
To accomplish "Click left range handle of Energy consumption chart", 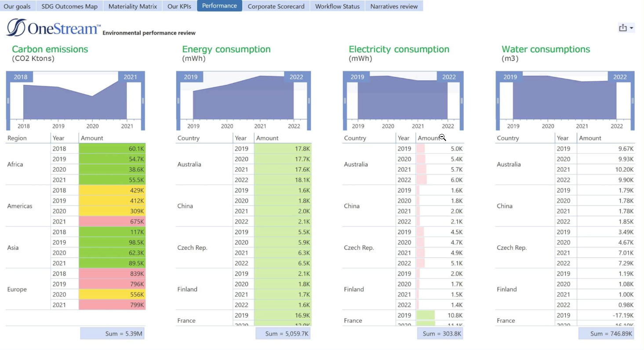I will click(x=178, y=101).
